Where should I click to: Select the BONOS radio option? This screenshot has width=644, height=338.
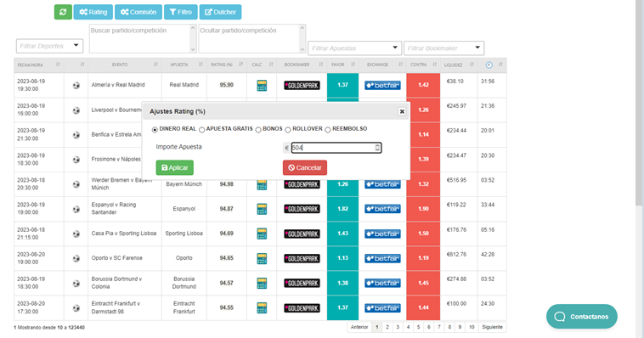click(x=258, y=130)
